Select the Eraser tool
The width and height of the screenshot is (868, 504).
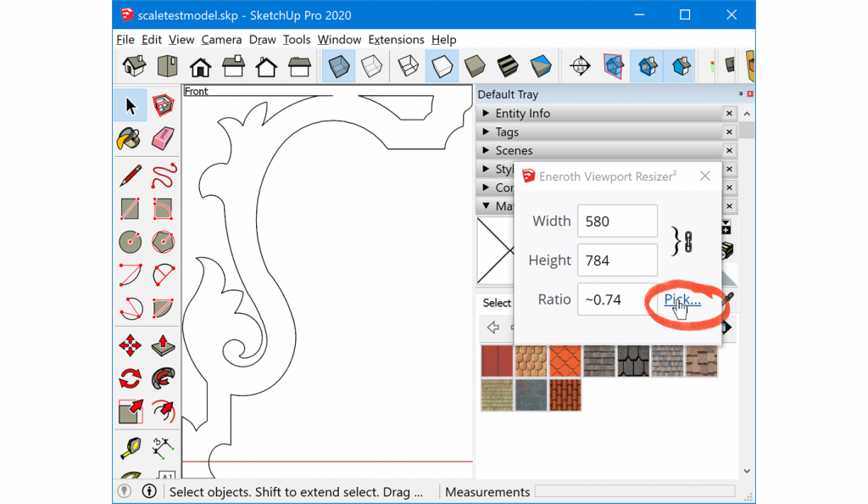pos(164,137)
